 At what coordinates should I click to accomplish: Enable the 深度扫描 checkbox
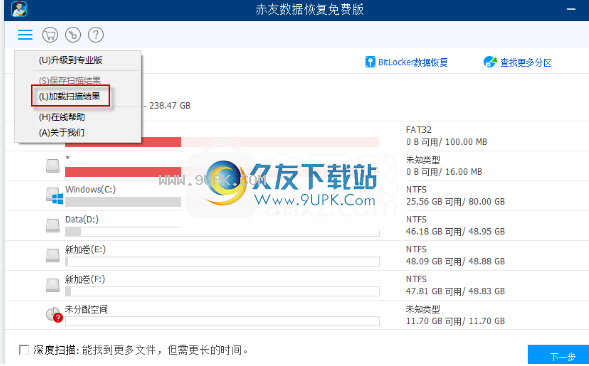pyautogui.click(x=24, y=350)
